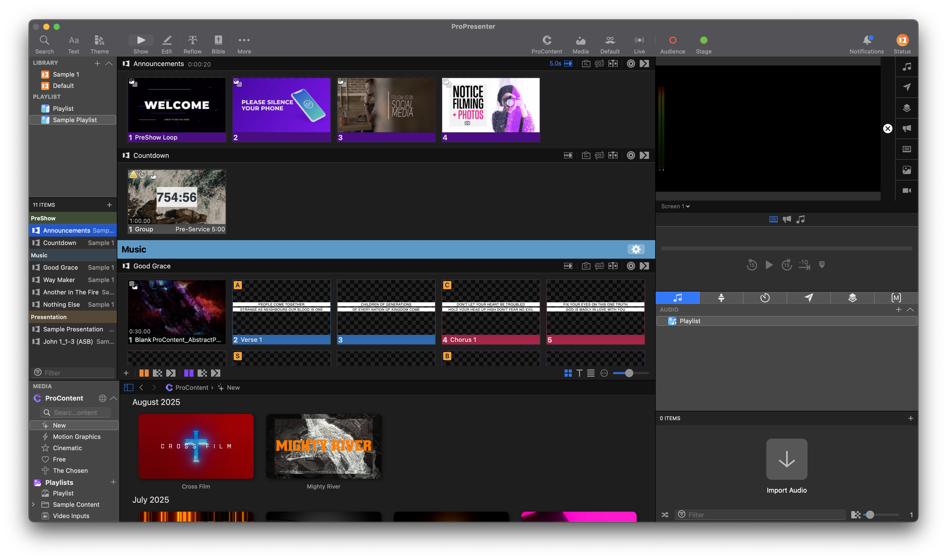Go back in the ProContent browser
Viewport: 947px width, 560px height.
141,387
